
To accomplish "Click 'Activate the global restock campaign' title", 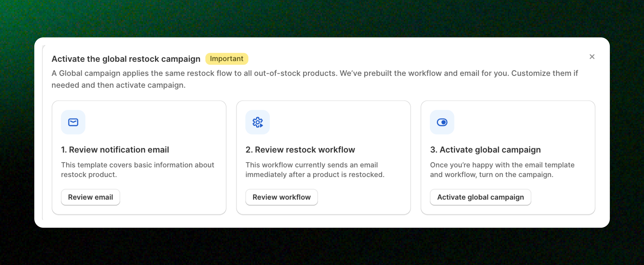I will point(126,59).
